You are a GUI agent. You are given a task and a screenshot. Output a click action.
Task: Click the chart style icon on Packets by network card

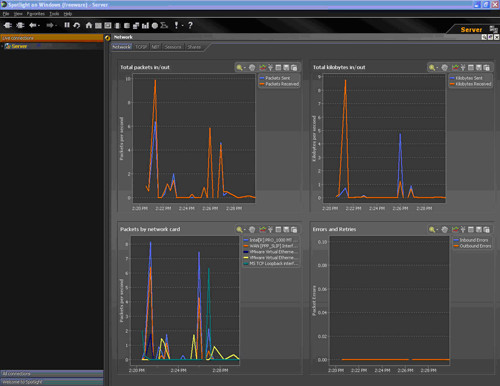[x=263, y=230]
